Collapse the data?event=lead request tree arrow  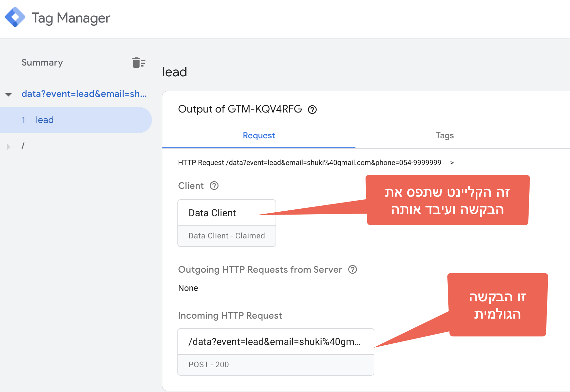(x=9, y=95)
